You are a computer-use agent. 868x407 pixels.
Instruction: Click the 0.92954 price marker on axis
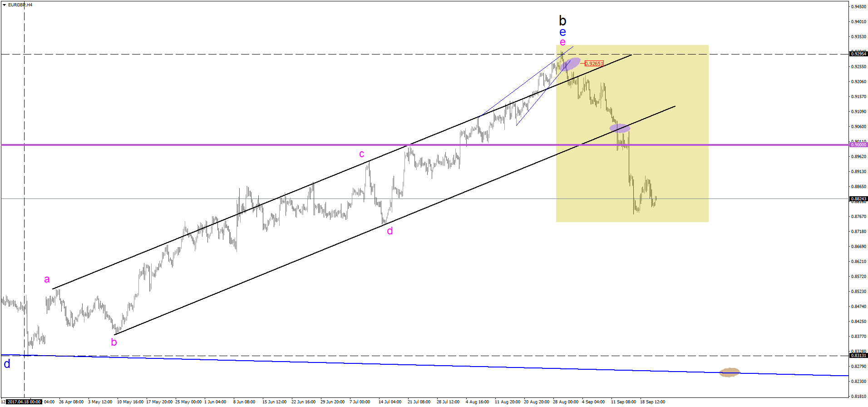[858, 54]
